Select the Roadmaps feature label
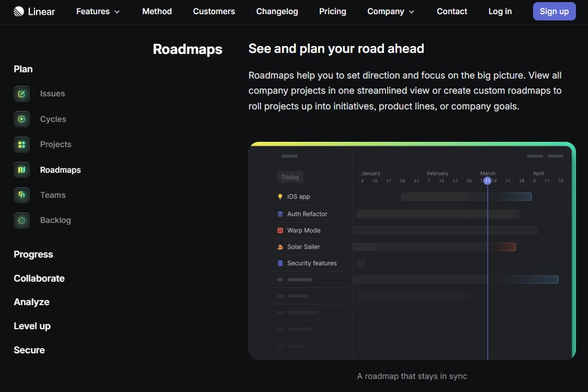Viewport: 588px width, 392px height. coord(60,170)
